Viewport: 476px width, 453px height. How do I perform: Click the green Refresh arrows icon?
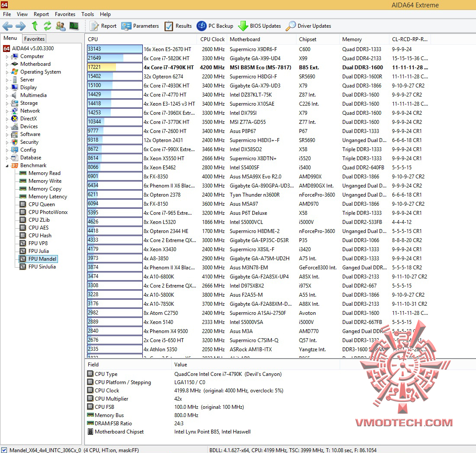pos(47,26)
